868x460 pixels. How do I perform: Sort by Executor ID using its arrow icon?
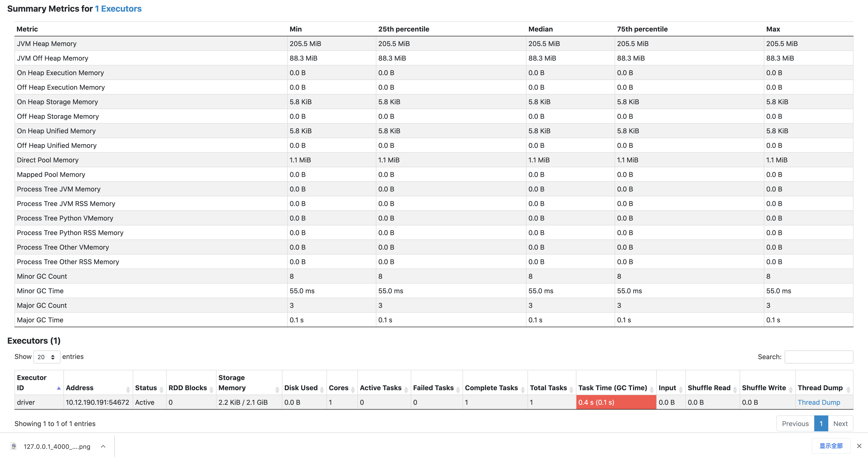59,388
